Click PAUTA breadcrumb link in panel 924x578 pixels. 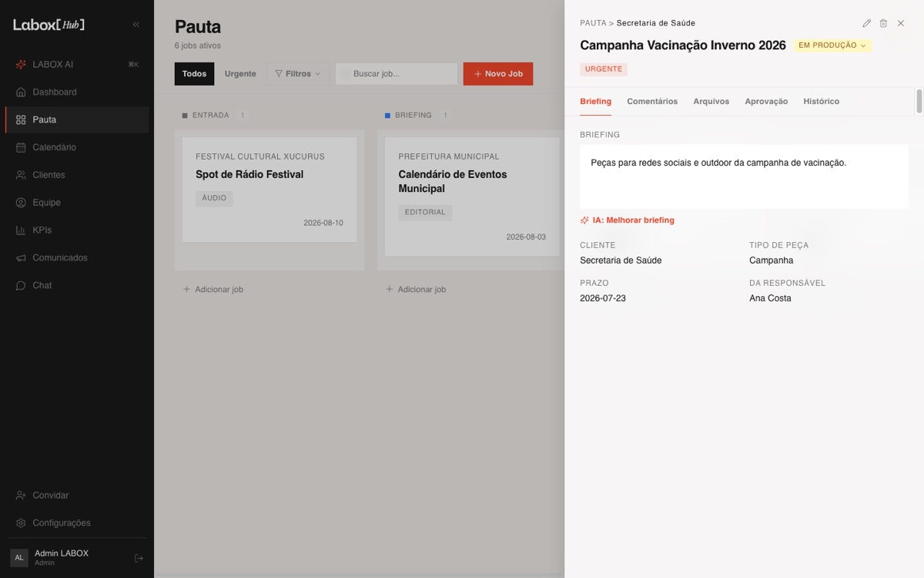(x=593, y=23)
